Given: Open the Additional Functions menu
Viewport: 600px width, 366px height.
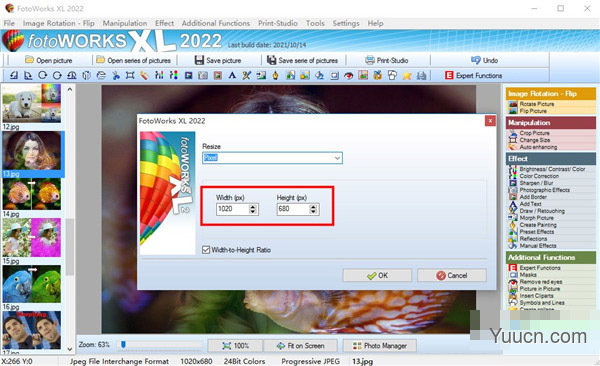Looking at the screenshot, I should (216, 23).
